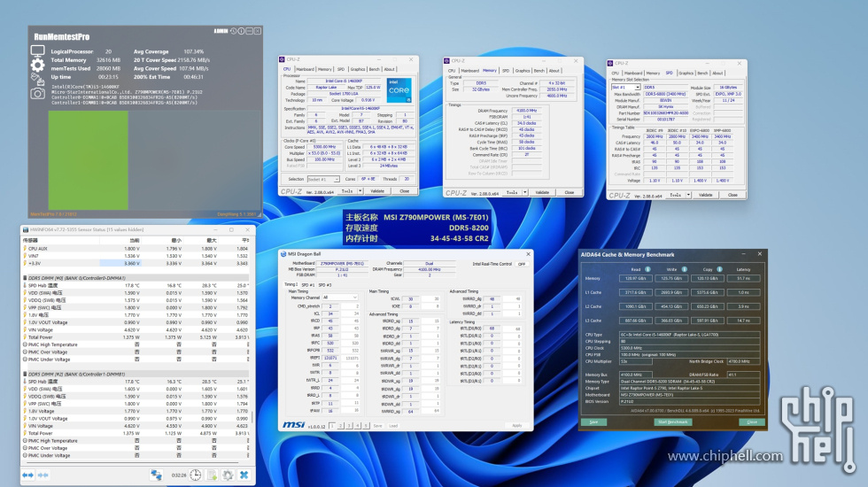Click Memory Latency value 51.7 ns in AIDA64
This screenshot has height=487, width=868.
pyautogui.click(x=743, y=278)
